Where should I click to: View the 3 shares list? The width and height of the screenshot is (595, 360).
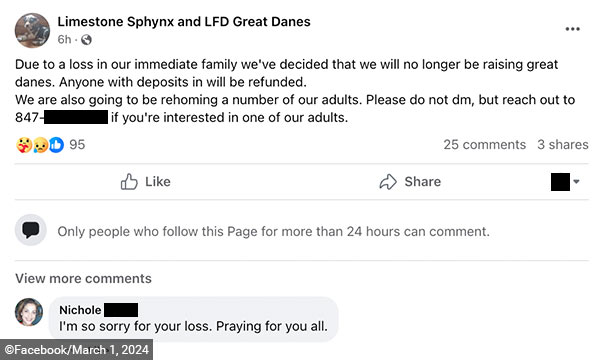563,145
